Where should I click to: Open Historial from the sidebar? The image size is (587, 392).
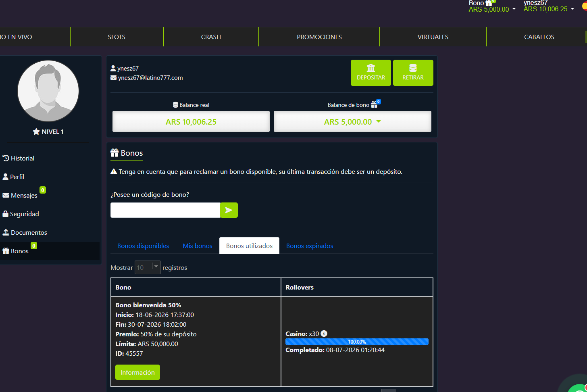(x=19, y=158)
